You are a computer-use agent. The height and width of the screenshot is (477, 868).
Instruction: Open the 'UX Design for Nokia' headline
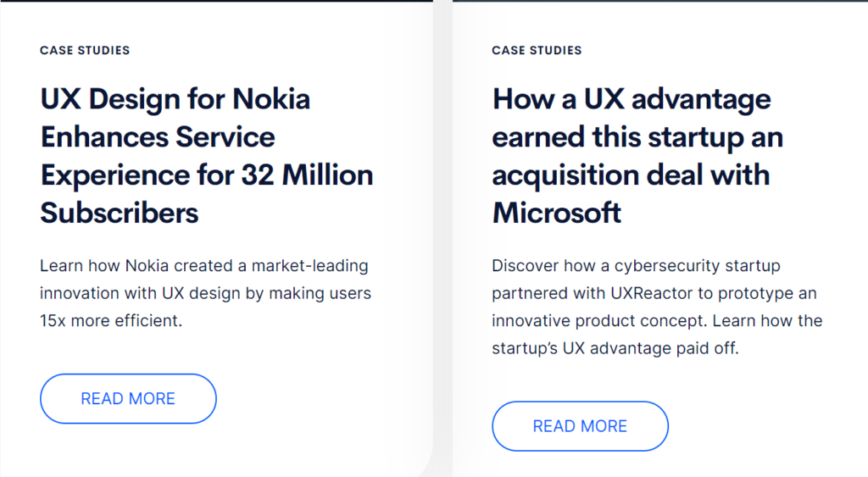point(207,156)
